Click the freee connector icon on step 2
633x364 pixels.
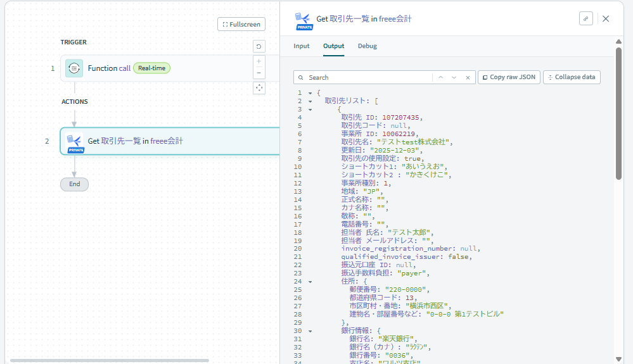75,142
